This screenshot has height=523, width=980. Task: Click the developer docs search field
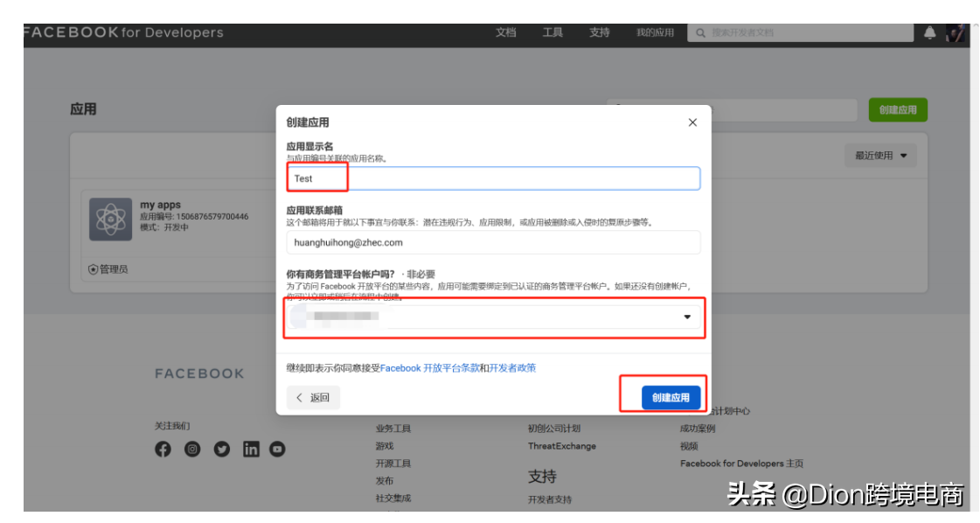point(801,32)
